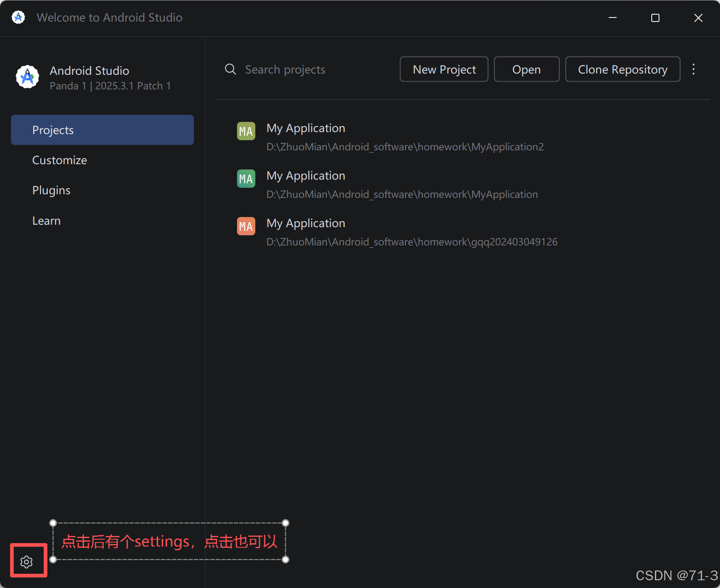Close the Welcome to Android Studio window
720x588 pixels.
click(698, 18)
